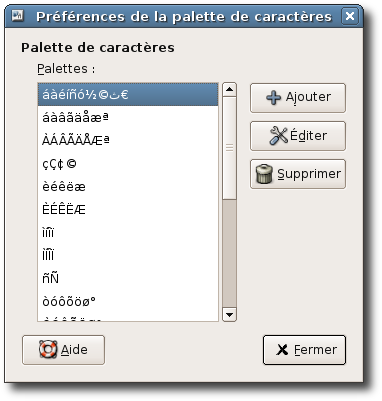The width and height of the screenshot is (382, 401).
Task: Click the scrollbar down arrow
Action: click(x=229, y=314)
